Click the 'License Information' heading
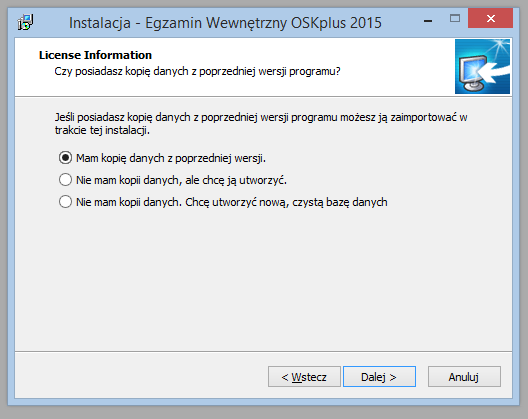The image size is (528, 419). click(x=95, y=55)
